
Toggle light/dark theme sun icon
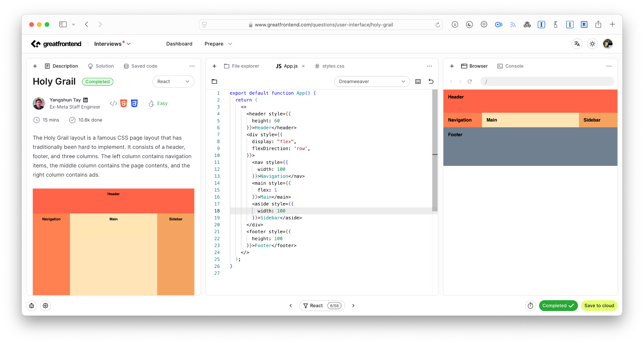[592, 44]
